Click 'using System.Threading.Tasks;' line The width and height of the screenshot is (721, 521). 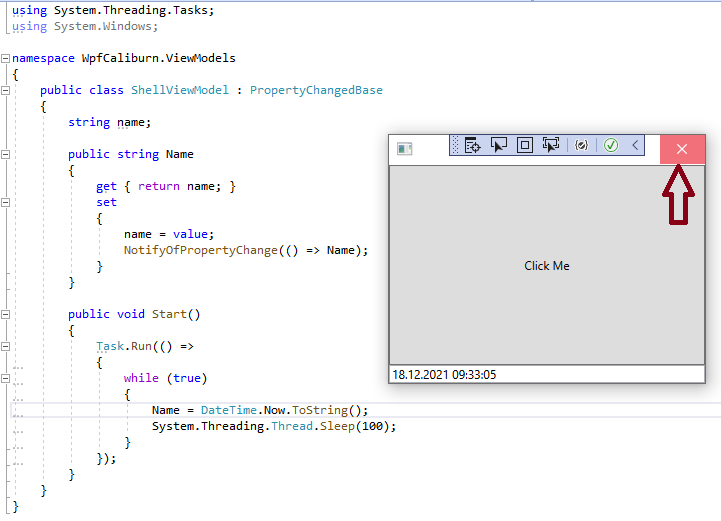coord(113,10)
